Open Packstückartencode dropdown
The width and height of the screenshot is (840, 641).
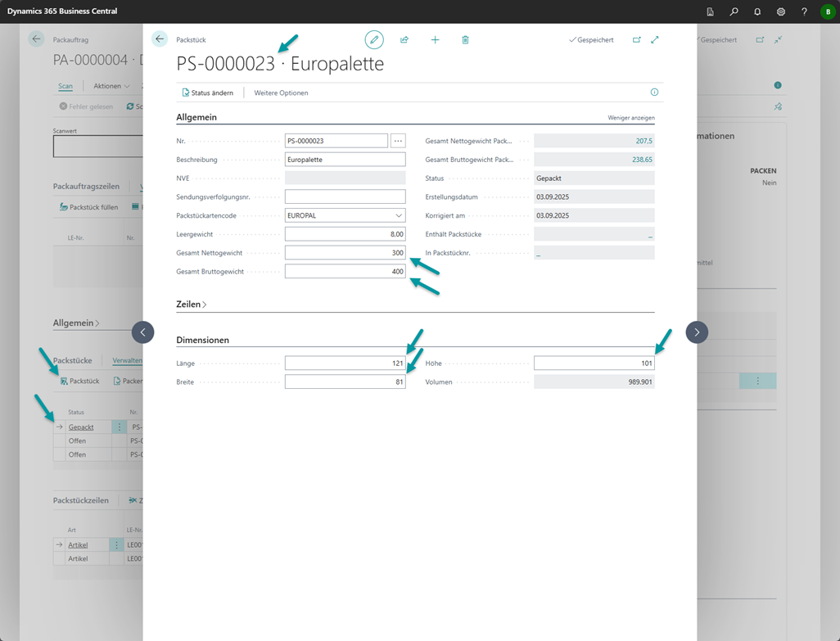[x=399, y=215]
